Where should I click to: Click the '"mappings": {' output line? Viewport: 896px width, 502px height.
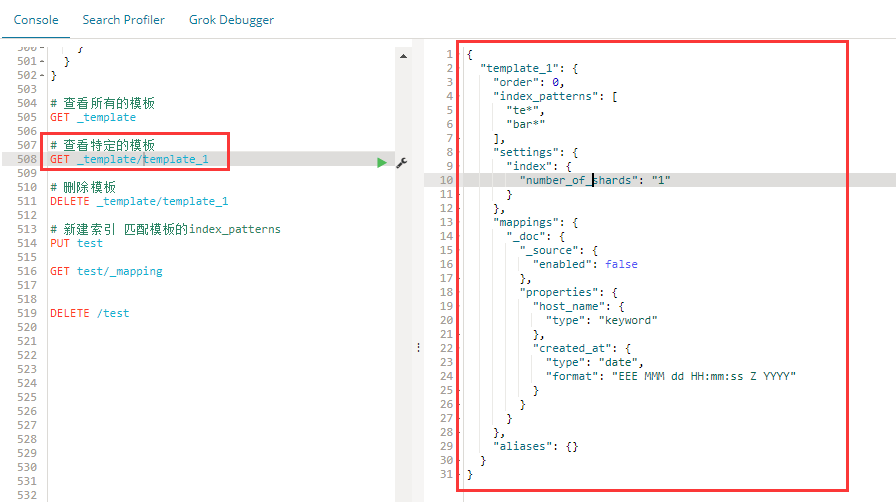(x=535, y=222)
